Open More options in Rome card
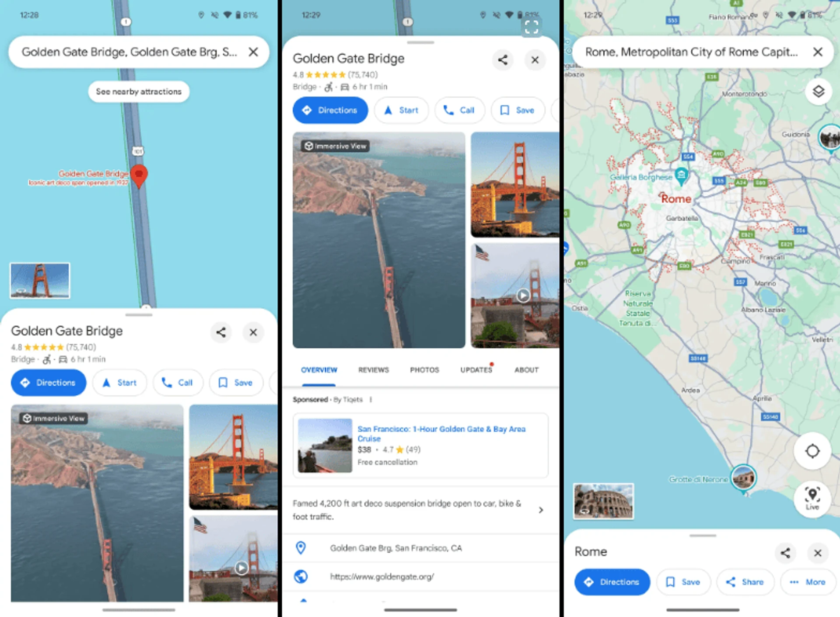 tap(807, 582)
